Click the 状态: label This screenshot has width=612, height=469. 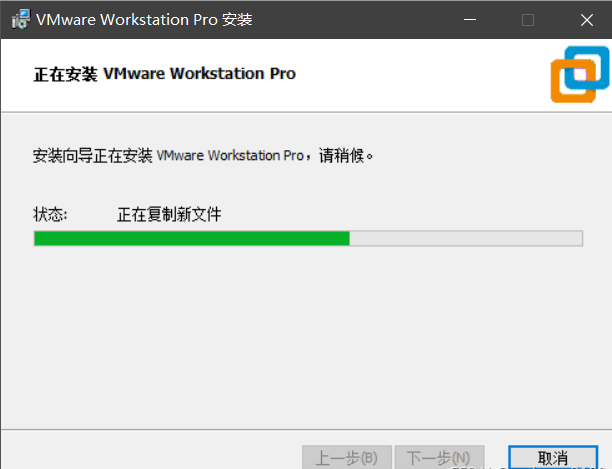(50, 214)
